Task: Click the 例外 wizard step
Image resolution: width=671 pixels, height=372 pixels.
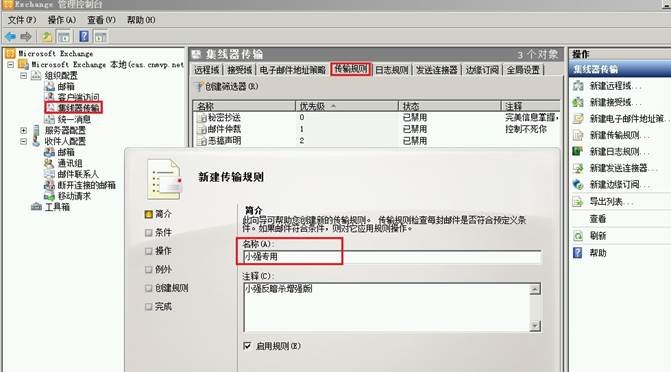Action: tap(163, 269)
